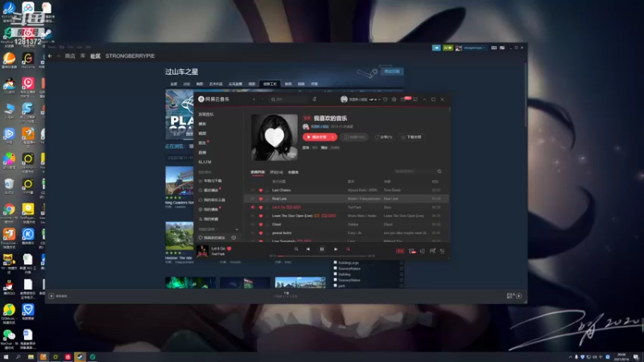Select the song list tab

(x=258, y=172)
